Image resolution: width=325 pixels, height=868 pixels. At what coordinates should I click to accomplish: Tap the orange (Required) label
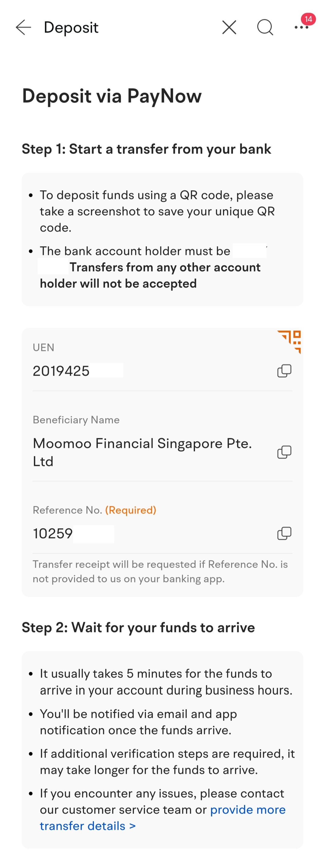[x=131, y=510]
